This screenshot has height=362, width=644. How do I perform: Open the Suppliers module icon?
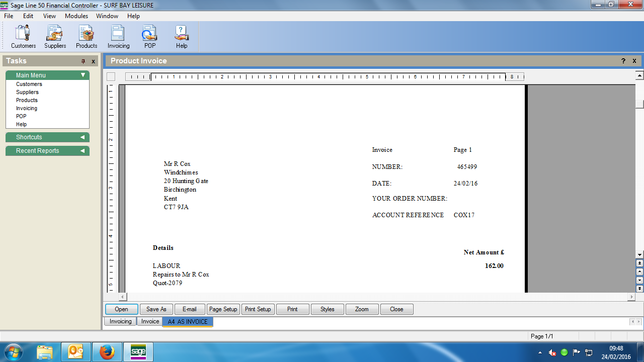pyautogui.click(x=55, y=37)
